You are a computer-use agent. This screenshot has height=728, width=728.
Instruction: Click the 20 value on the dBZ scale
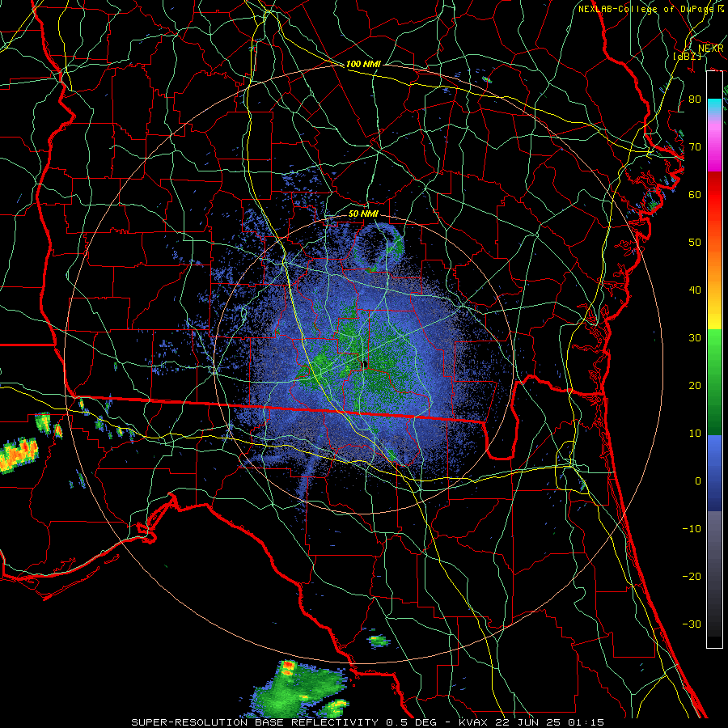(695, 386)
